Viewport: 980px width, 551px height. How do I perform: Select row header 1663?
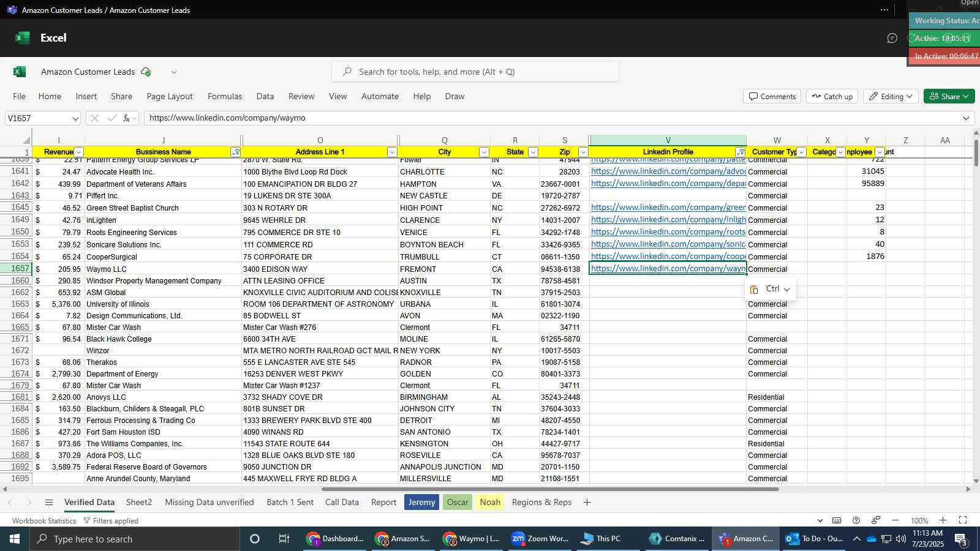coord(20,304)
